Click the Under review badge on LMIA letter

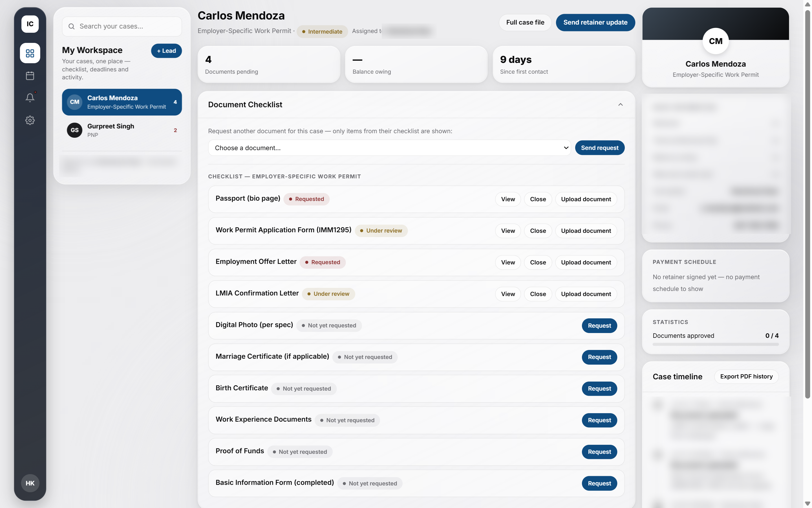tap(328, 294)
